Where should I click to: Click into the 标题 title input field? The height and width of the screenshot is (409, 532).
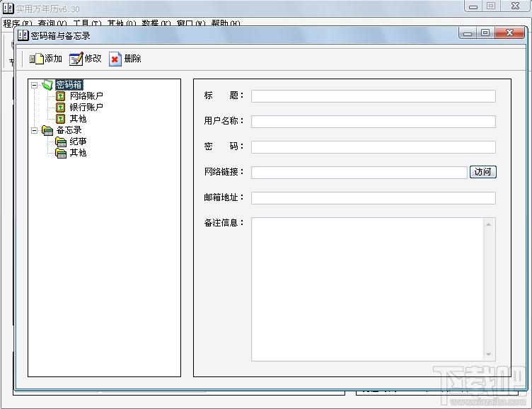(x=373, y=96)
